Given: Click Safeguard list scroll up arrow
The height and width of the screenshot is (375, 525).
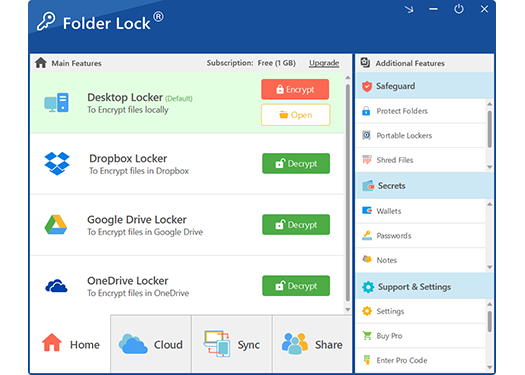Looking at the screenshot, I should click(x=490, y=104).
